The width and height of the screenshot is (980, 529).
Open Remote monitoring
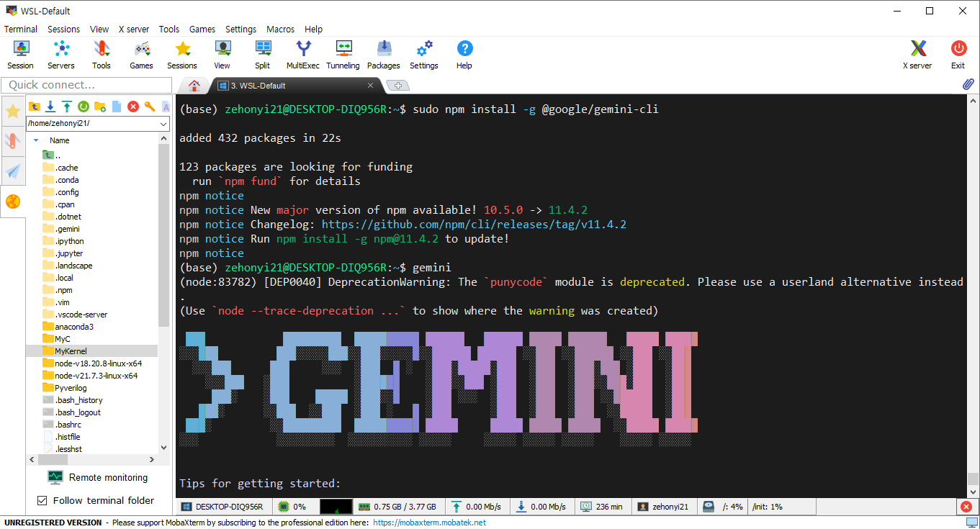pos(98,477)
